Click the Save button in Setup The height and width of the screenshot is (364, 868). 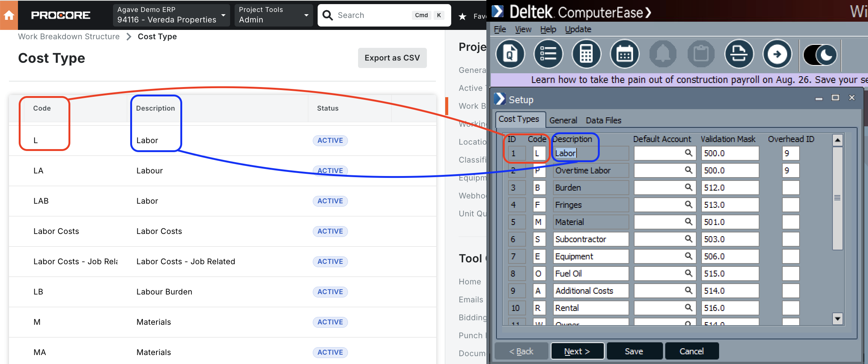[x=634, y=351]
